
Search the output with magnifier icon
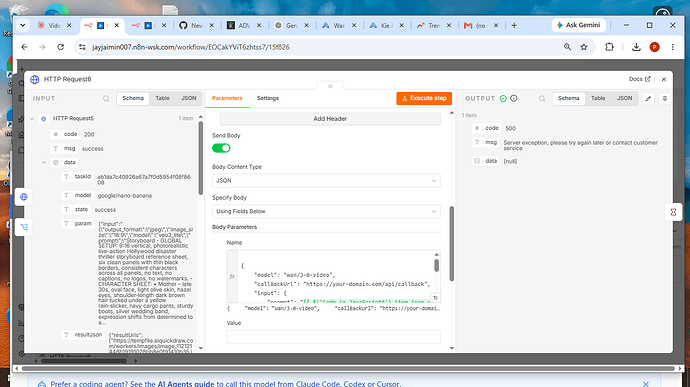(x=542, y=99)
